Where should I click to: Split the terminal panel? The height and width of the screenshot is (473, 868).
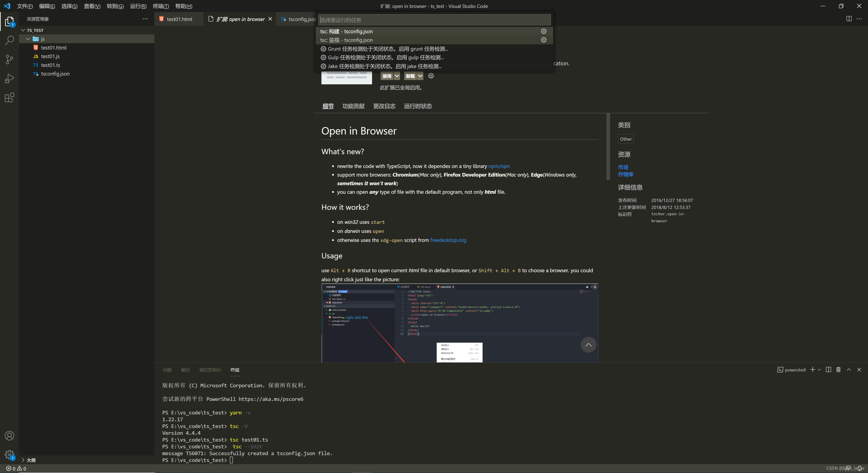828,370
